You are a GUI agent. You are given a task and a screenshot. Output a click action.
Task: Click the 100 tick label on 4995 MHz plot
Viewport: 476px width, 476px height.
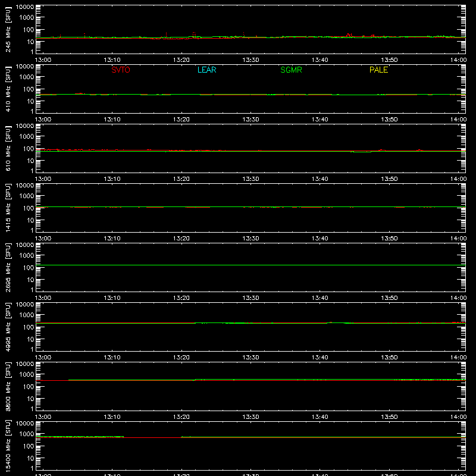(29, 327)
